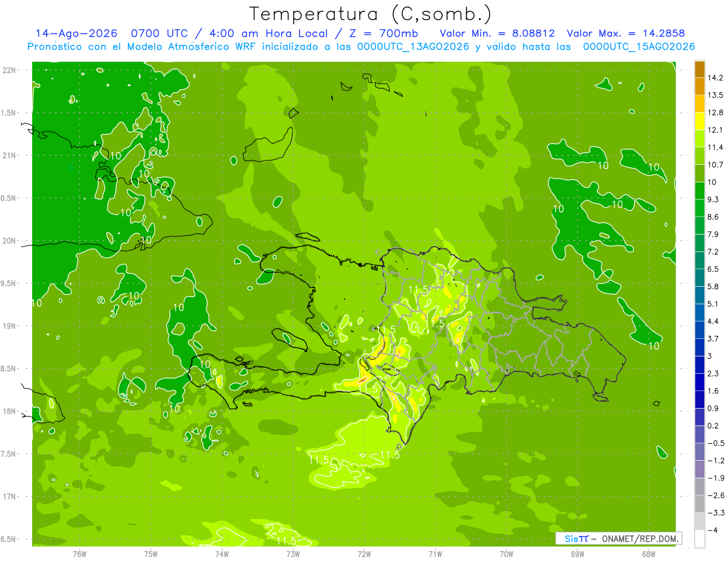Image resolution: width=728 pixels, height=562 pixels.
Task: Click the 19N latitude axis label
Action: coord(10,326)
